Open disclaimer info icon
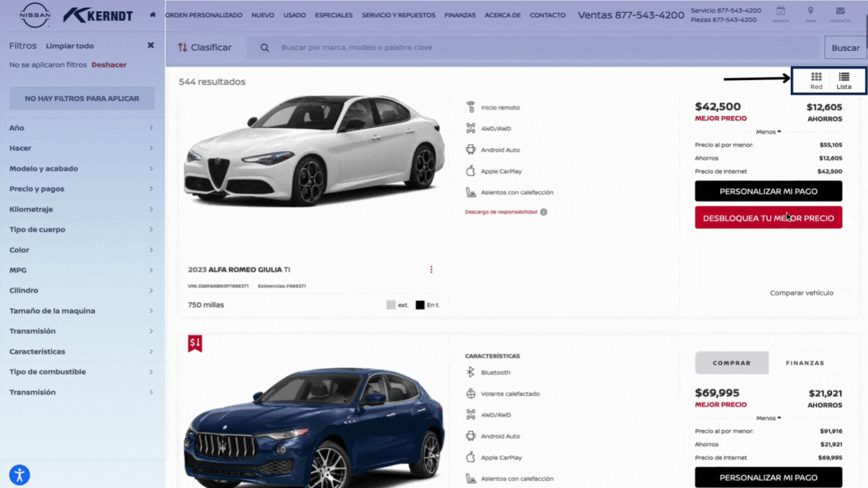 (x=544, y=212)
